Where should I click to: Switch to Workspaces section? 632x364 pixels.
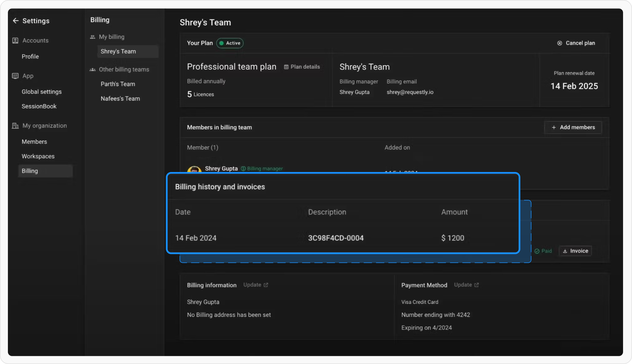coord(38,156)
